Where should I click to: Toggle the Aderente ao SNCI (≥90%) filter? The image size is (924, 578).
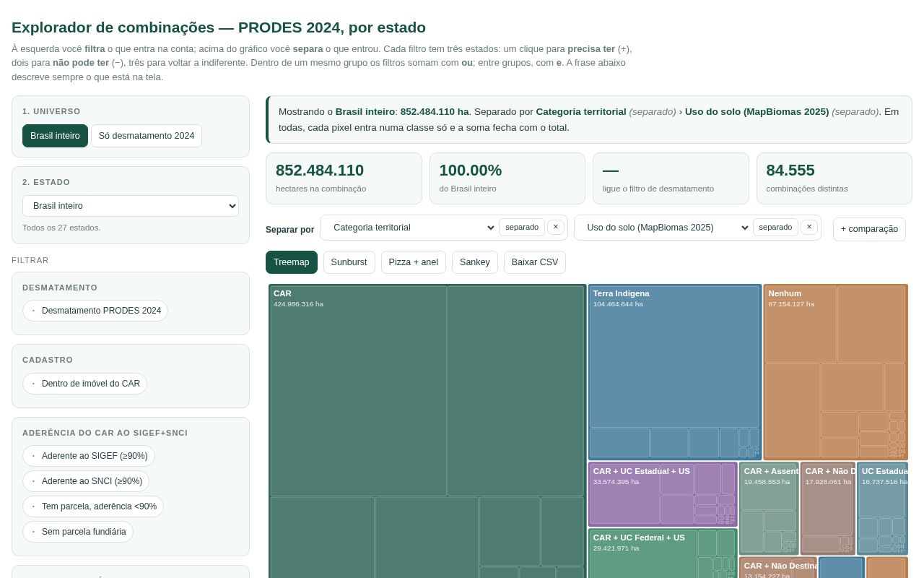point(86,481)
